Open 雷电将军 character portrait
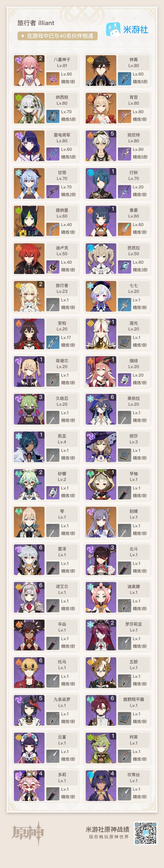The image size is (164, 868). click(x=29, y=146)
